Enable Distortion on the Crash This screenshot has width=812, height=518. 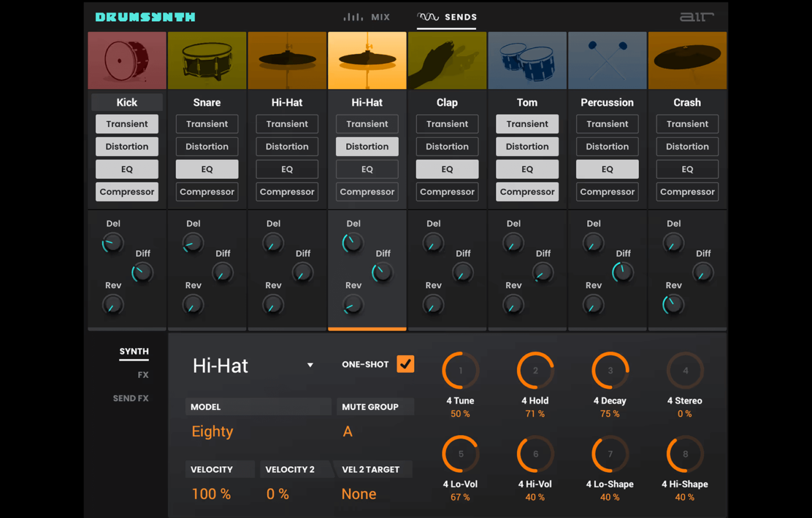click(687, 147)
